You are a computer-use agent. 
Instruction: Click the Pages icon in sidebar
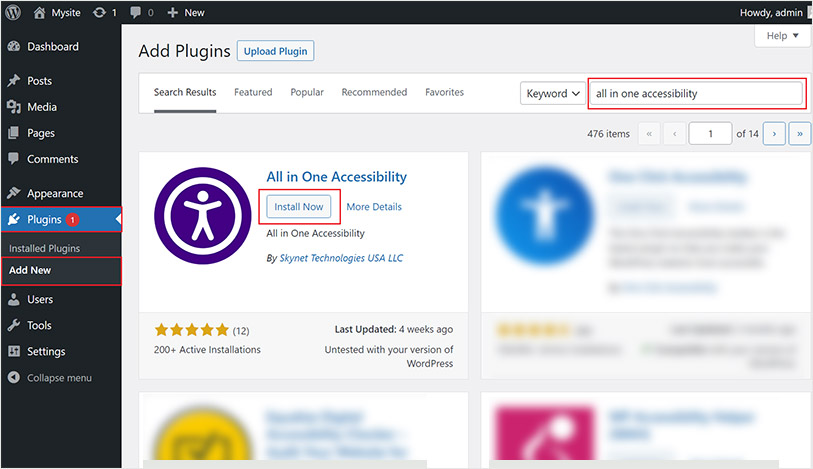14,133
